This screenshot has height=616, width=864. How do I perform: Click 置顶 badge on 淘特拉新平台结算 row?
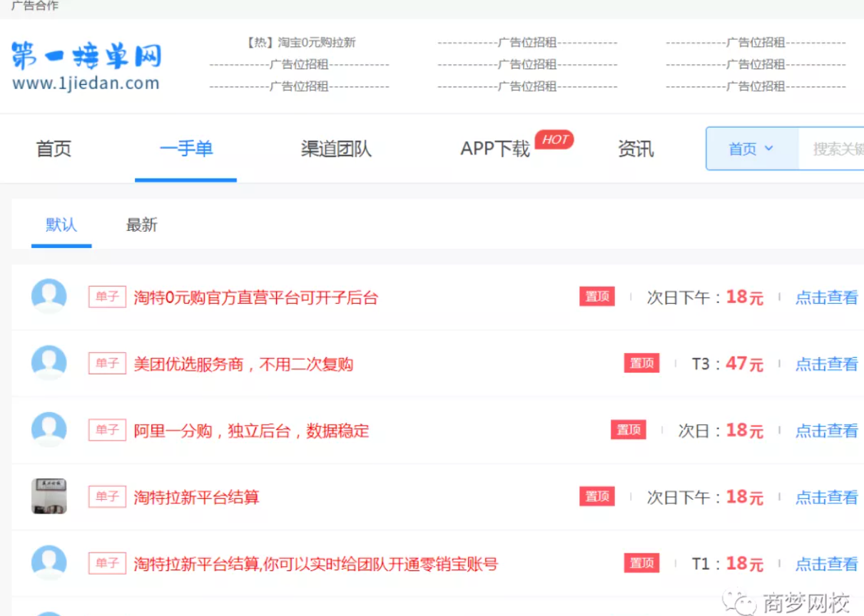coord(597,497)
